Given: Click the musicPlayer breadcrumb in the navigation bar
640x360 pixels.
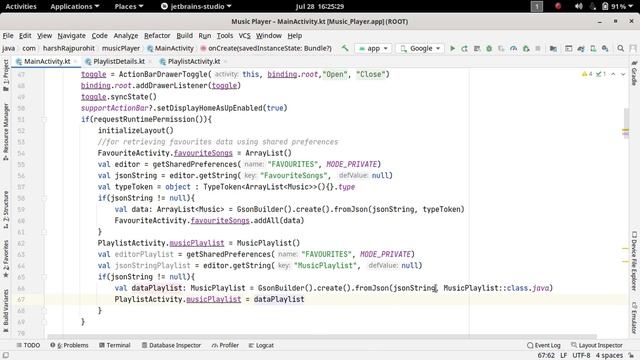Looking at the screenshot, I should click(121, 48).
